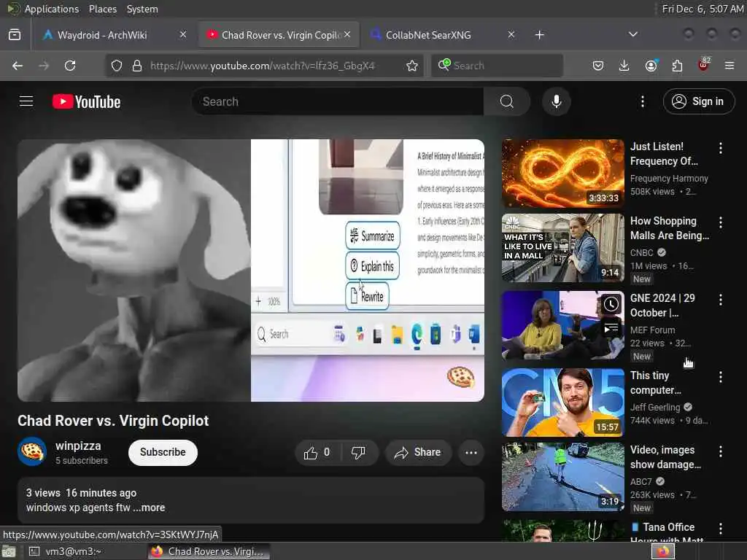
Task: Open options for Just Listen video
Action: (720, 148)
